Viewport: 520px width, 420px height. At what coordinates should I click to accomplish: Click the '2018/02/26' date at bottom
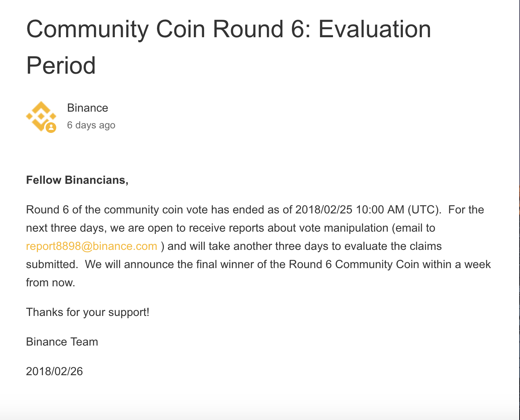54,371
